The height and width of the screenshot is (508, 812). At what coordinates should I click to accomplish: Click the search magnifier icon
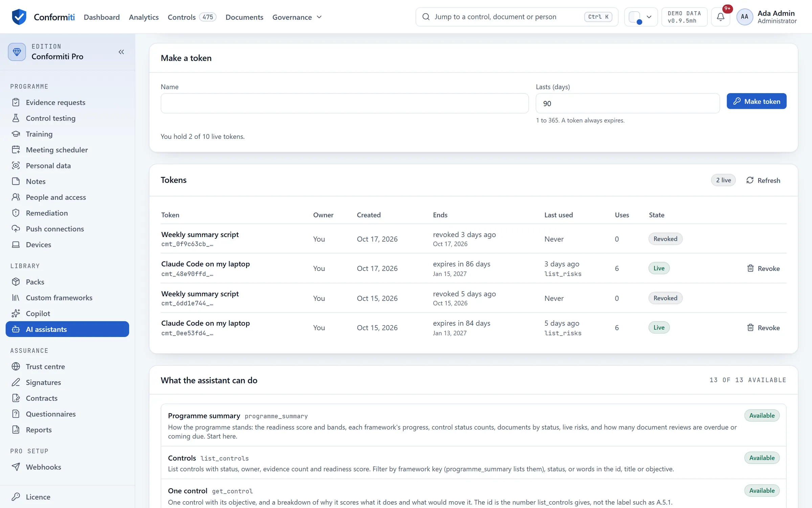(x=426, y=17)
